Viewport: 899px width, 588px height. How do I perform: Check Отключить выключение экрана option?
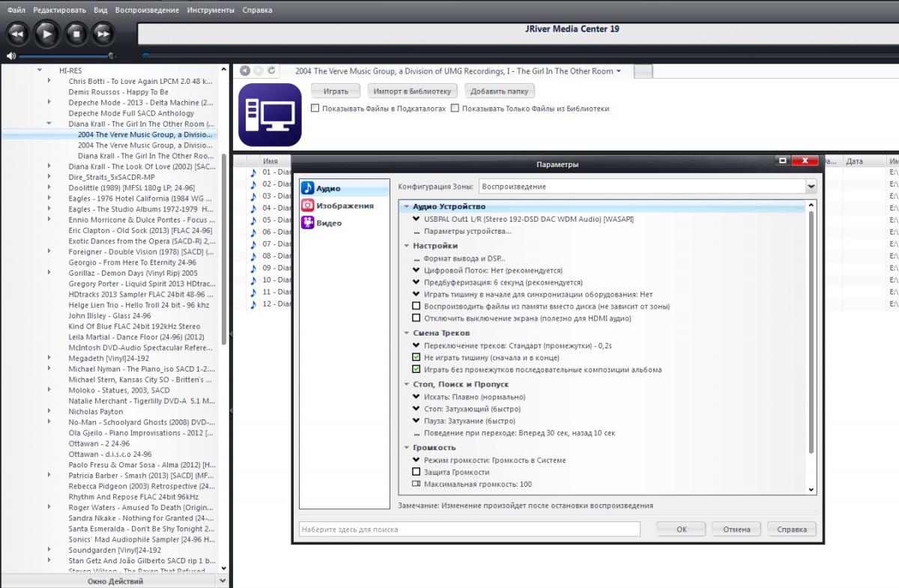tap(417, 318)
